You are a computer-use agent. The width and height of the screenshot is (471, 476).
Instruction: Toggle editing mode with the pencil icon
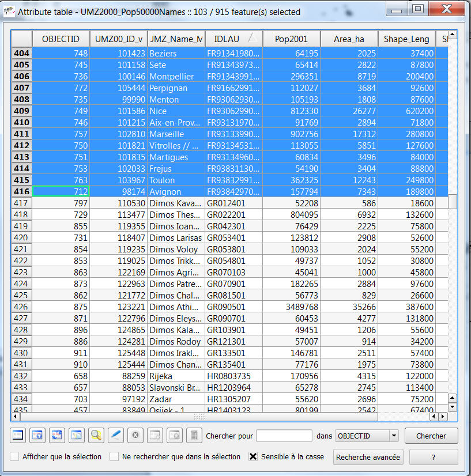pyautogui.click(x=116, y=436)
